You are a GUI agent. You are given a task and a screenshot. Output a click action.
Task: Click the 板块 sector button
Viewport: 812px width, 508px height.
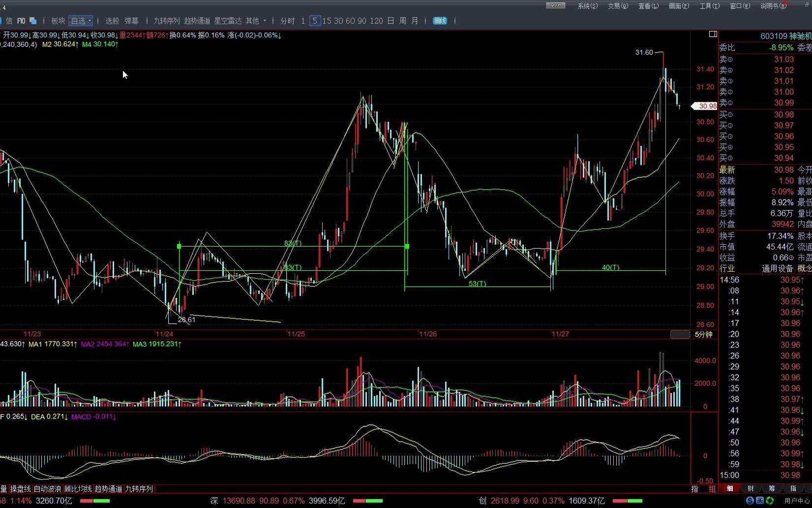(58, 21)
